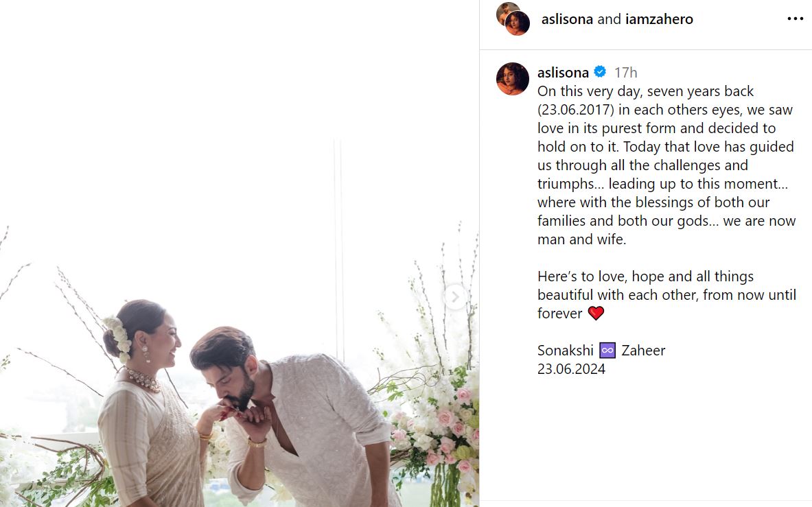This screenshot has width=812, height=507.
Task: Click the date 23.06.2024 in caption
Action: pos(571,369)
